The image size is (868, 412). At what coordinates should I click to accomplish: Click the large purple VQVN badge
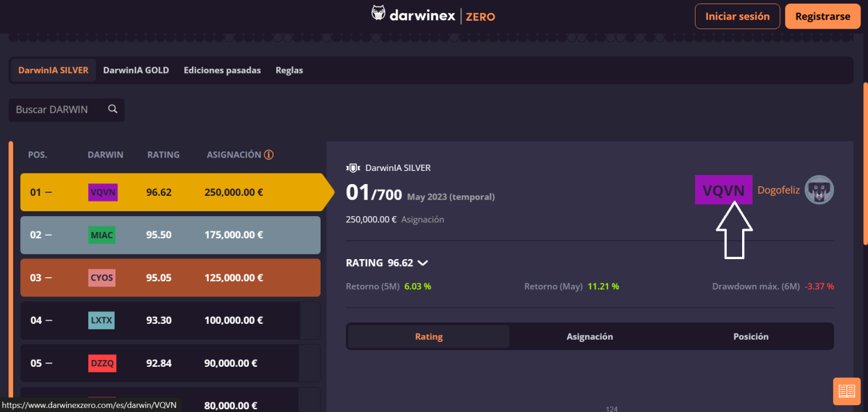723,190
